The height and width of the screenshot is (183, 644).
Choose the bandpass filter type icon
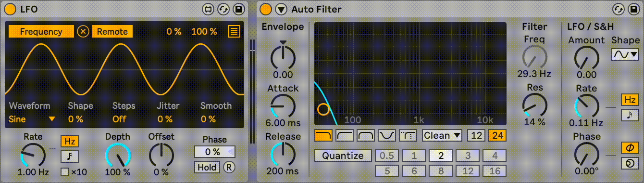coord(365,135)
